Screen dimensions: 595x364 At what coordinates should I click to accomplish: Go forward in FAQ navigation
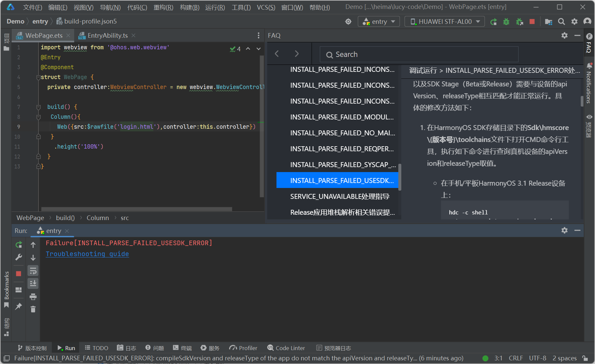297,54
